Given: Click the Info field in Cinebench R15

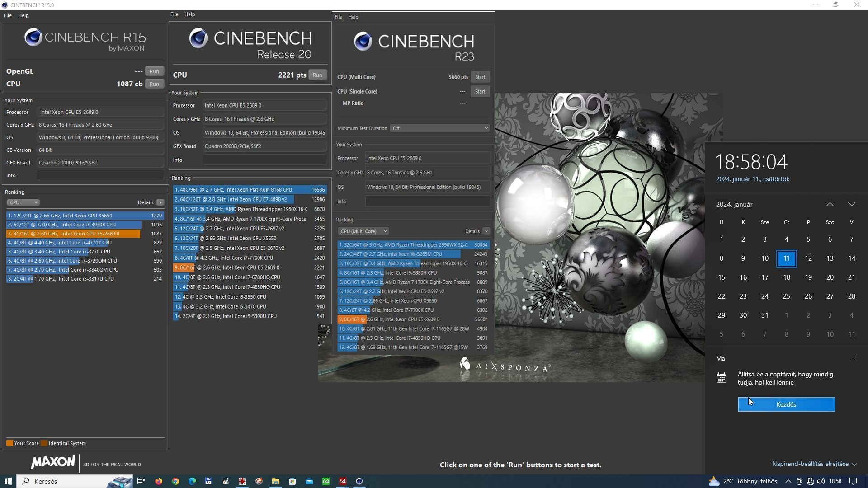Looking at the screenshot, I should pyautogui.click(x=100, y=175).
